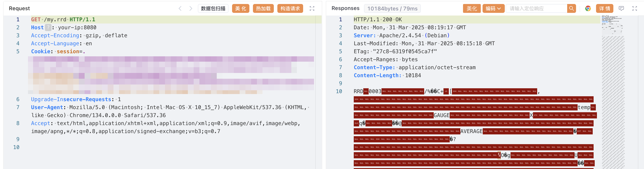Click the 热加载 button
644x169 pixels.
pos(263,8)
